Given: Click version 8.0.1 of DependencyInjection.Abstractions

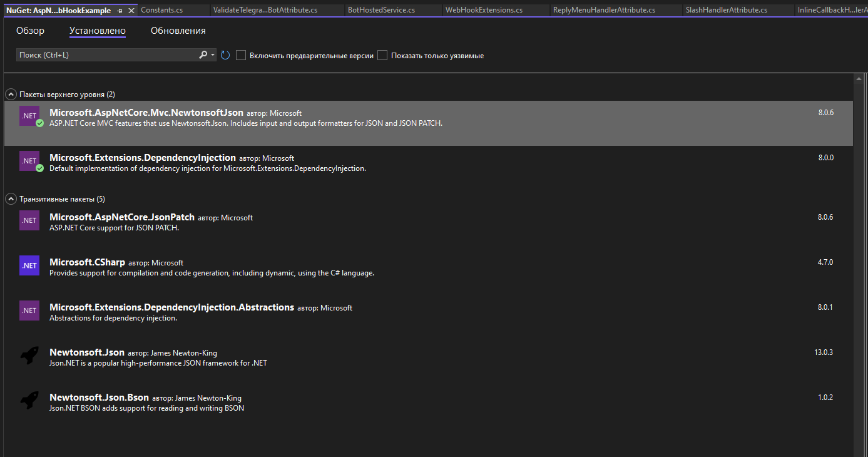Looking at the screenshot, I should (x=826, y=307).
